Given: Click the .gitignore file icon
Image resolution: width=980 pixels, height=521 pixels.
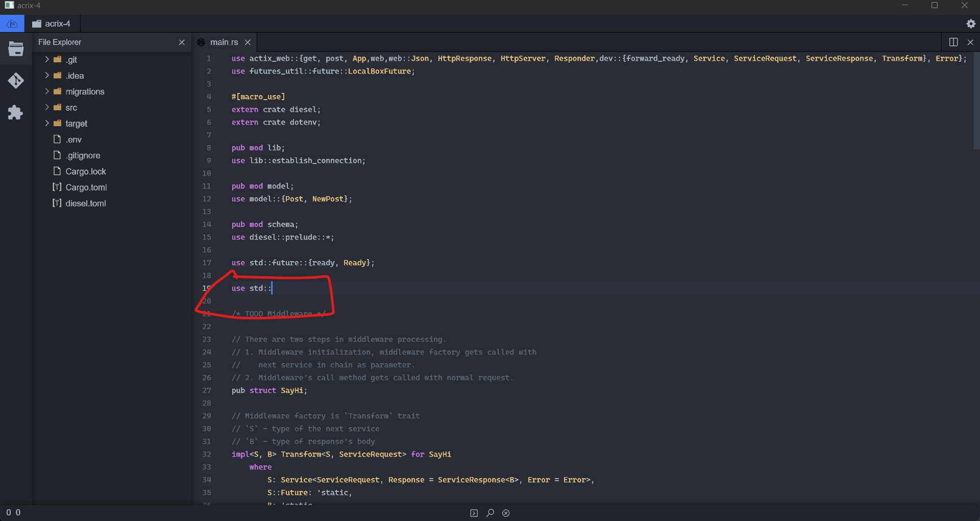Looking at the screenshot, I should [x=57, y=155].
